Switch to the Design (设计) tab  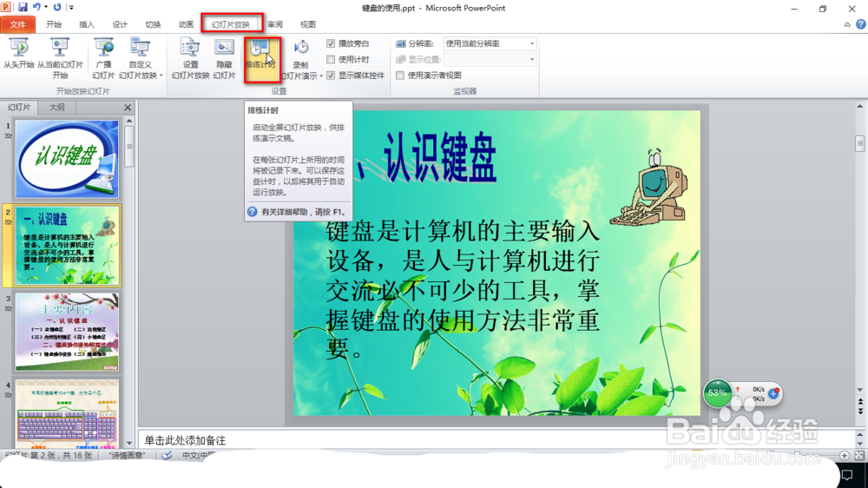coord(120,24)
